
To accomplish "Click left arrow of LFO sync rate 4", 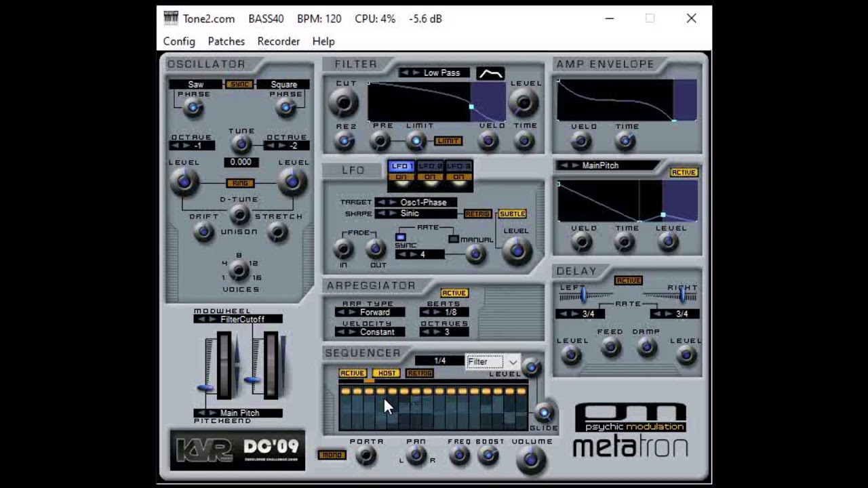I will coord(401,255).
